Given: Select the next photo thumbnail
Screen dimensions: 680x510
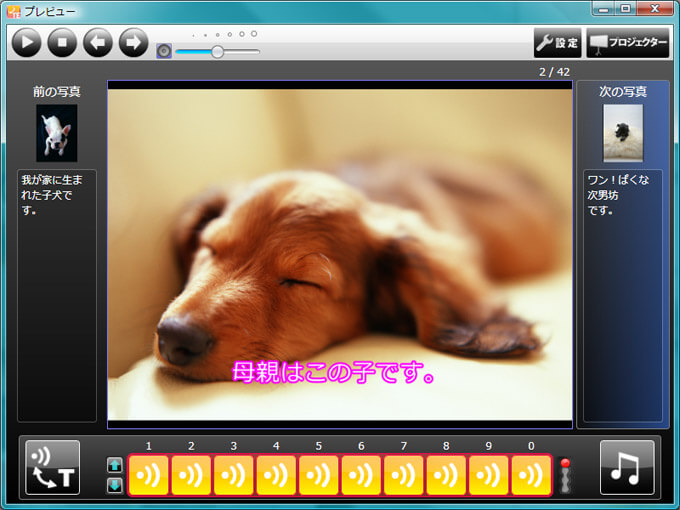Looking at the screenshot, I should coord(623,133).
